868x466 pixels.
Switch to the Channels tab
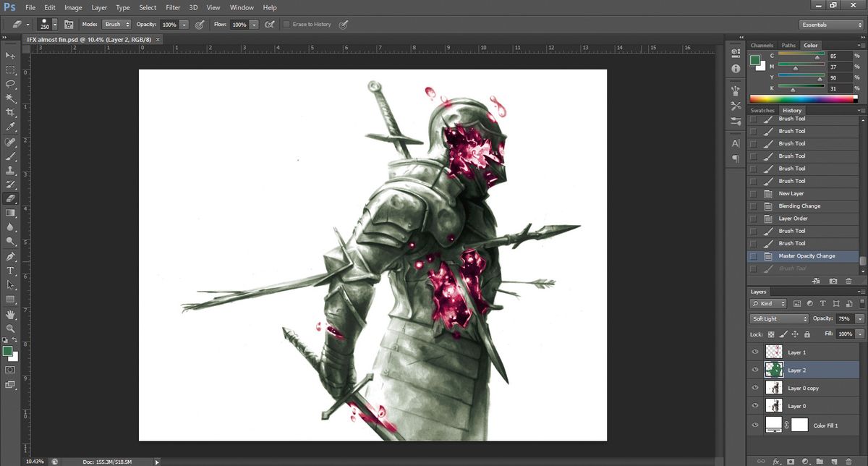(762, 45)
